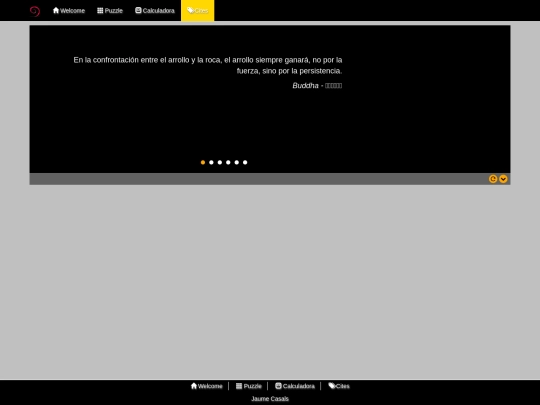Go to the second carousel dot
540x405 pixels.
211,163
